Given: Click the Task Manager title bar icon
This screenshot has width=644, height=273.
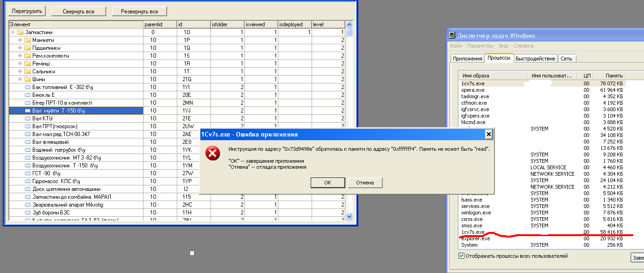Looking at the screenshot, I should point(452,36).
